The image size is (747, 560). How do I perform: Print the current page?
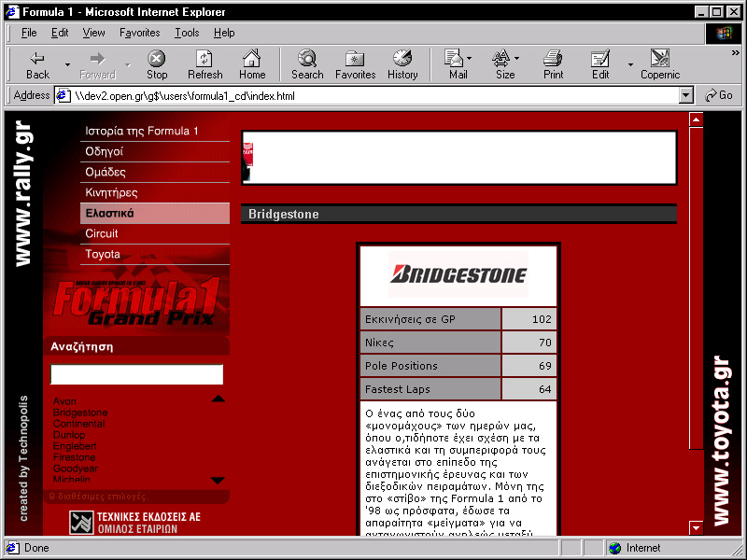pyautogui.click(x=553, y=64)
